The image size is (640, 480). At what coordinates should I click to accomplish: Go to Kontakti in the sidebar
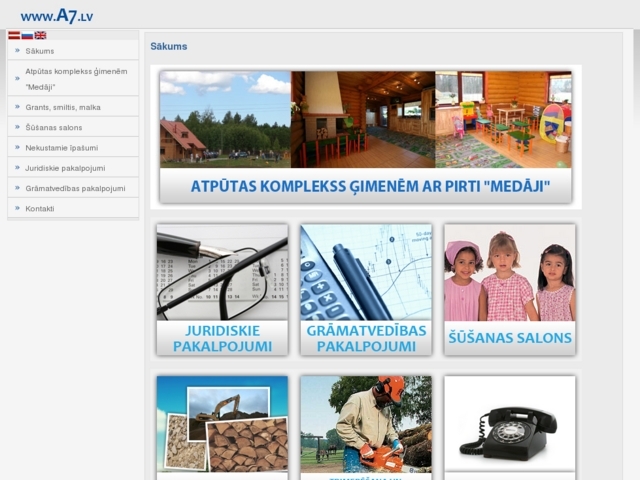tap(73, 209)
